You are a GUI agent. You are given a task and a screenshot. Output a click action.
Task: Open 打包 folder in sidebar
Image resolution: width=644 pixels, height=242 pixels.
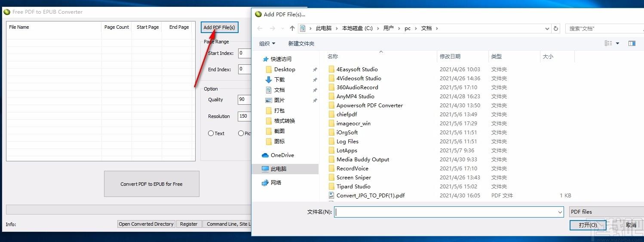point(279,110)
